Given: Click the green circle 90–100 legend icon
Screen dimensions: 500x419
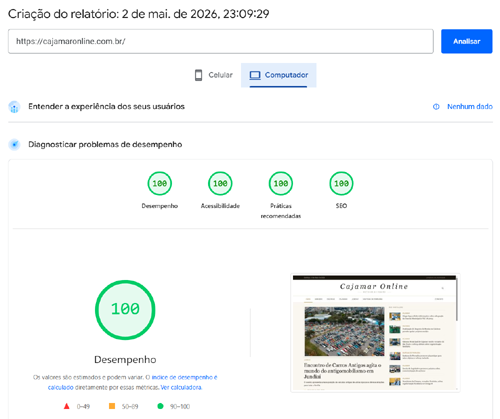Looking at the screenshot, I should click(160, 406).
